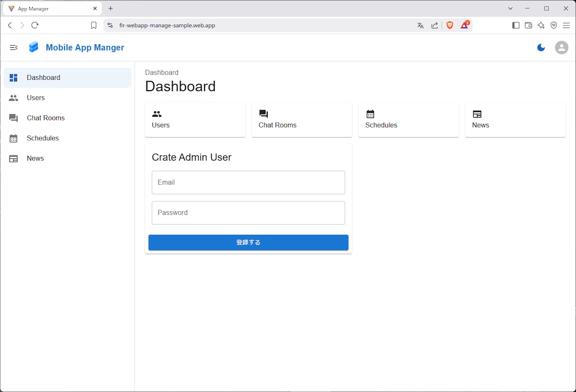This screenshot has height=392, width=576.
Task: Toggle dark mode with the moon icon
Action: pos(541,47)
